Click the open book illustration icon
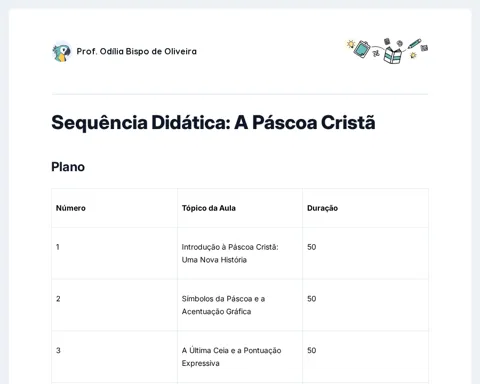Screen dimensions: 480x384 tap(393, 55)
